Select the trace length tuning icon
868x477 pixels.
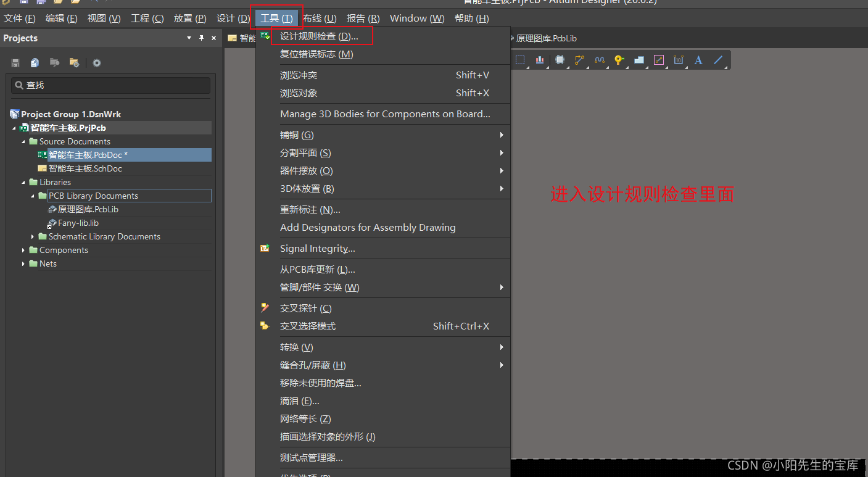tap(599, 60)
